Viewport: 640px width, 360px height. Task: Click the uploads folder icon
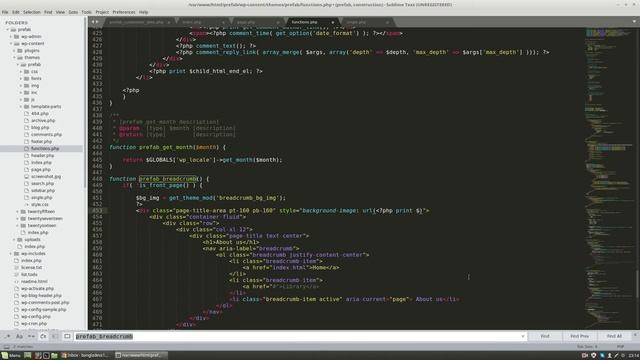[20, 240]
